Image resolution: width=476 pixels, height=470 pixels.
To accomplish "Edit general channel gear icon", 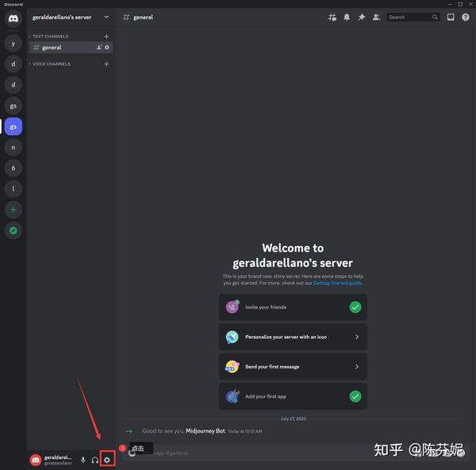I will pos(107,48).
